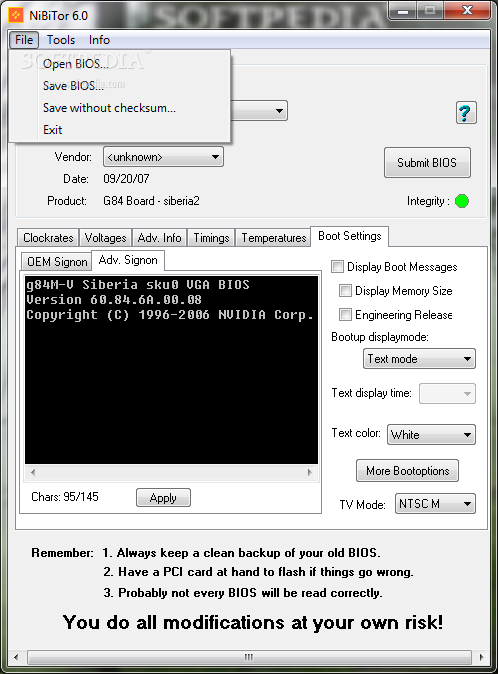Click the date value 09/20/07
Image resolution: width=498 pixels, height=674 pixels.
126,179
